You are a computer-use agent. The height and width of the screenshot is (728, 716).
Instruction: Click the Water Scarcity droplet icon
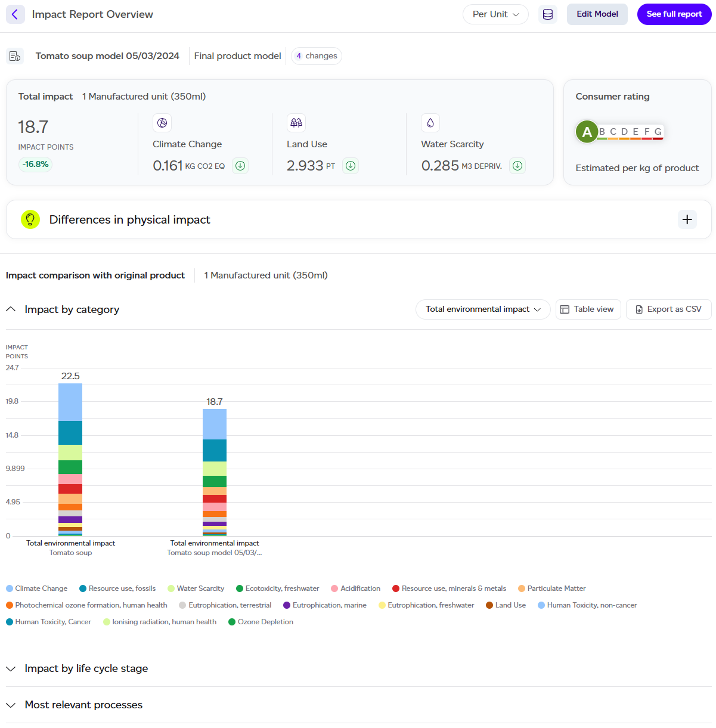430,123
